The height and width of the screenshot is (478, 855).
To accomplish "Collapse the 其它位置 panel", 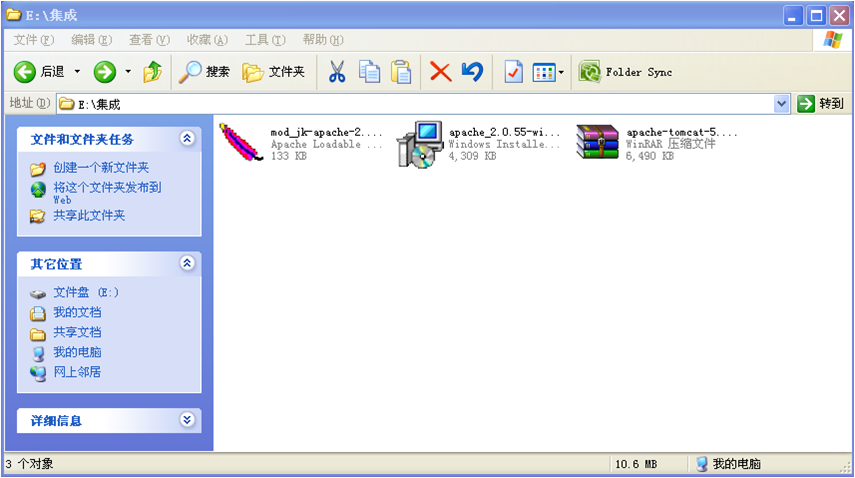I will 187,263.
